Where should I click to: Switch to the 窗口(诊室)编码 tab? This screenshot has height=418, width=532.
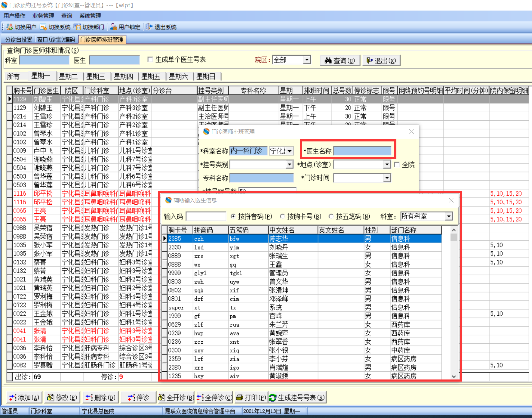coord(56,39)
